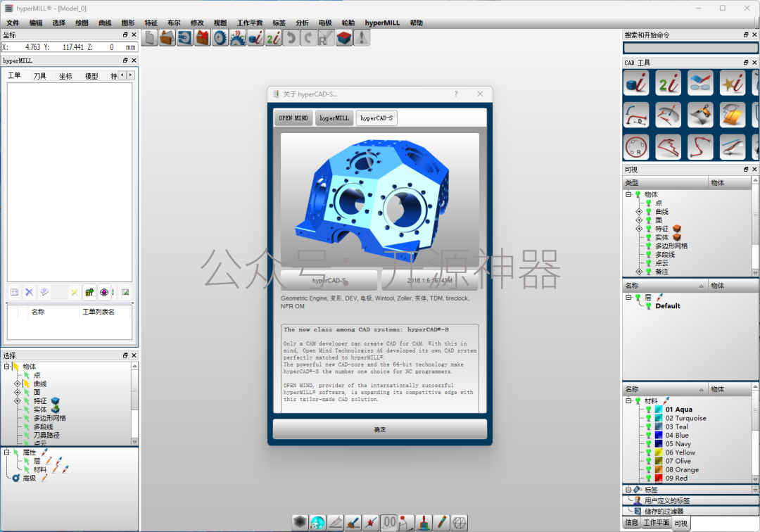The image size is (760, 532).
Task: Open settings with the blue gear toolbar icon
Action: pos(220,38)
